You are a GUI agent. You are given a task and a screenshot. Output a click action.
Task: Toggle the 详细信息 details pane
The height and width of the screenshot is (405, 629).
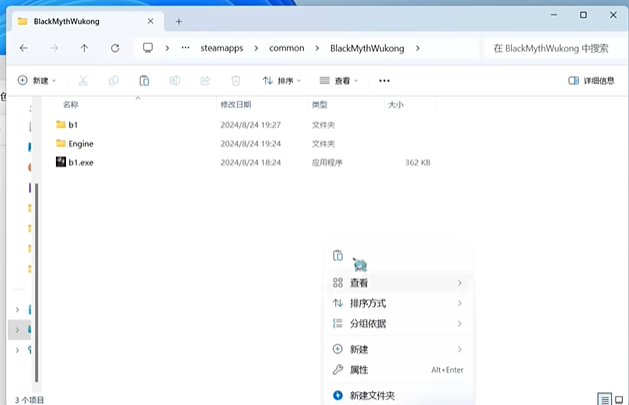click(x=591, y=81)
